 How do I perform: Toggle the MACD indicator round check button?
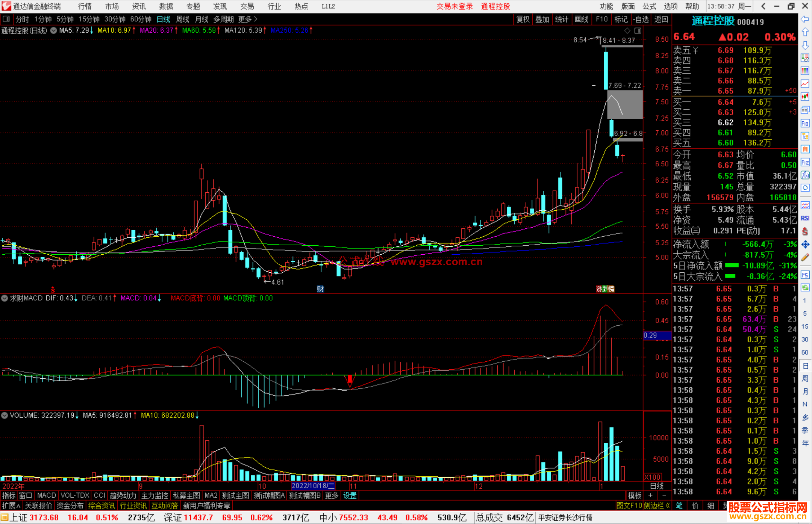tap(5, 298)
